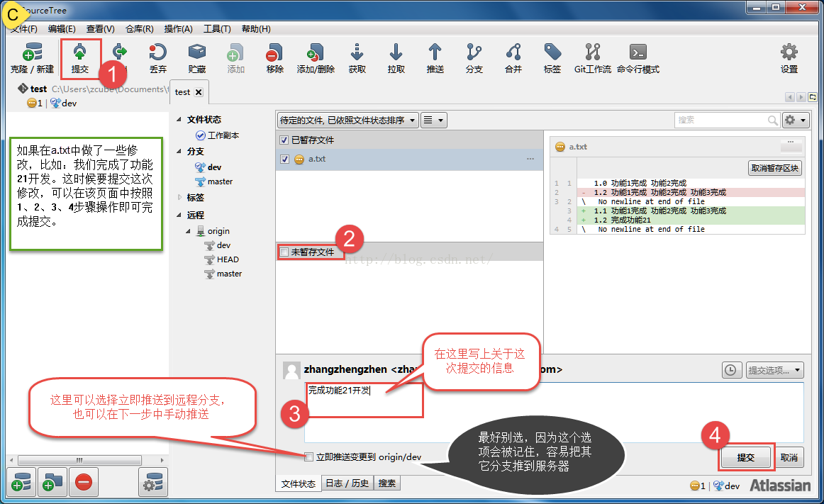Image resolution: width=824 pixels, height=504 pixels.
Task: Click the Merge (合并) toolbar icon
Action: (x=513, y=58)
